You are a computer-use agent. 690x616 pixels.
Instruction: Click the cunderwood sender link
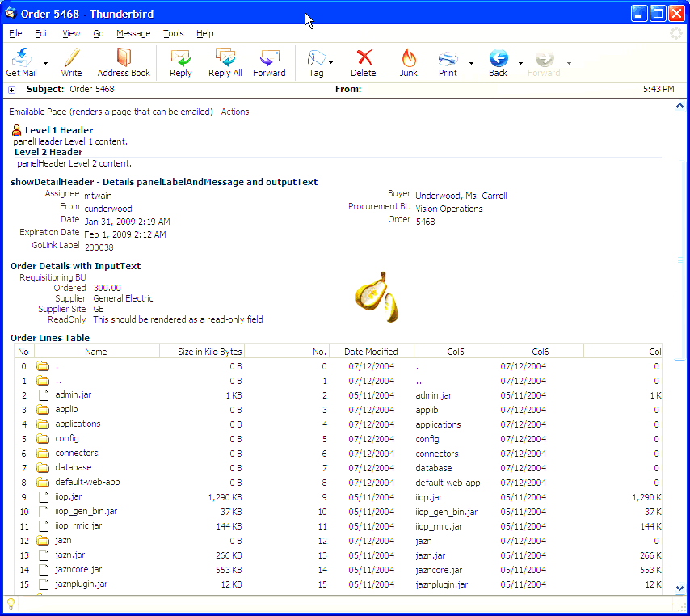pos(107,208)
